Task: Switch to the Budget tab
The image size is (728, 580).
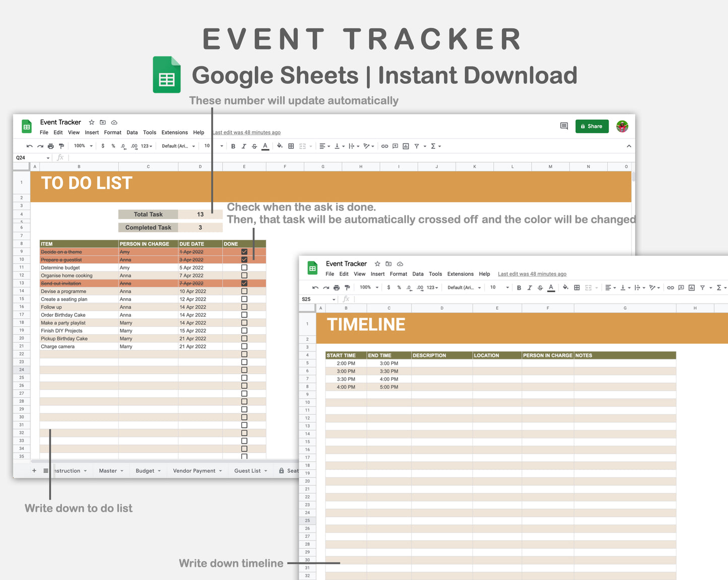Action: coord(145,470)
